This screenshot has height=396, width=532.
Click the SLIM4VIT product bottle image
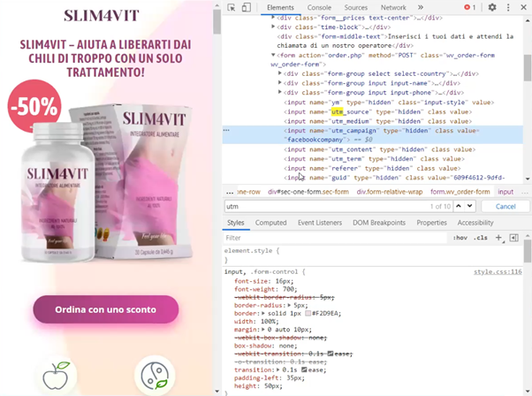tap(58, 193)
